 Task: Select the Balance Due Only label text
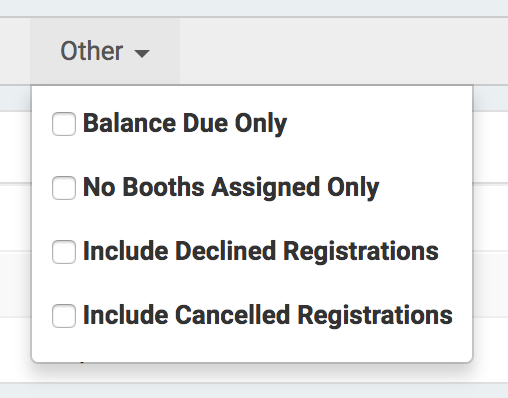point(185,124)
